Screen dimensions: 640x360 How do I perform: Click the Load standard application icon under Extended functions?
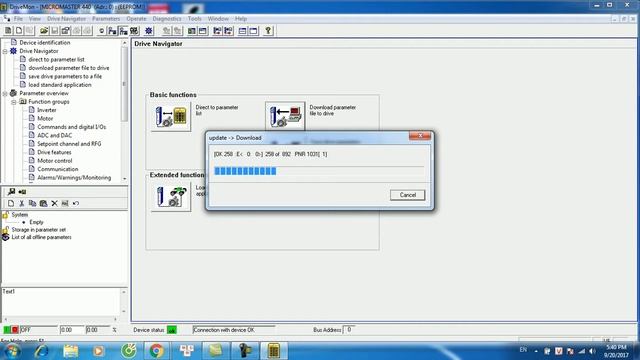[x=171, y=196]
